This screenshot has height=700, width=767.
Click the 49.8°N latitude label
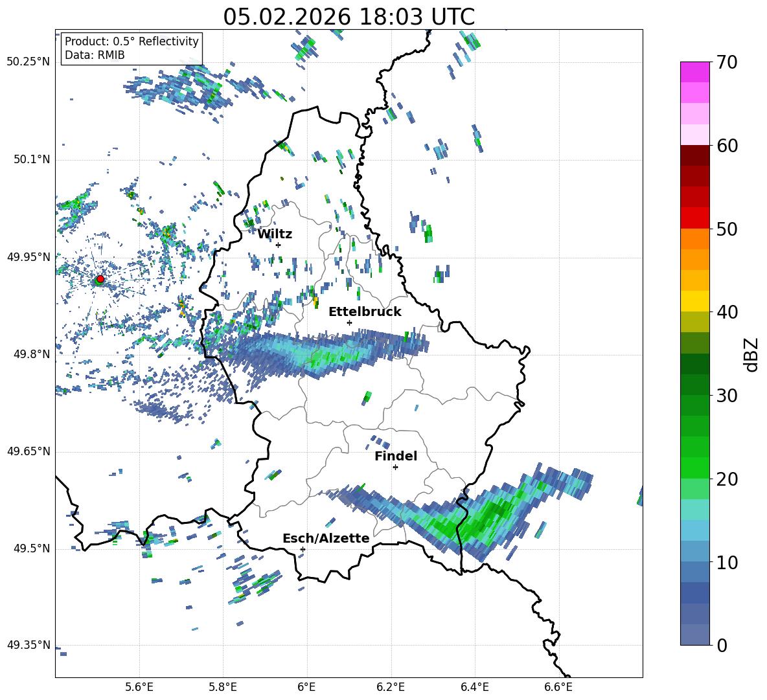click(31, 354)
